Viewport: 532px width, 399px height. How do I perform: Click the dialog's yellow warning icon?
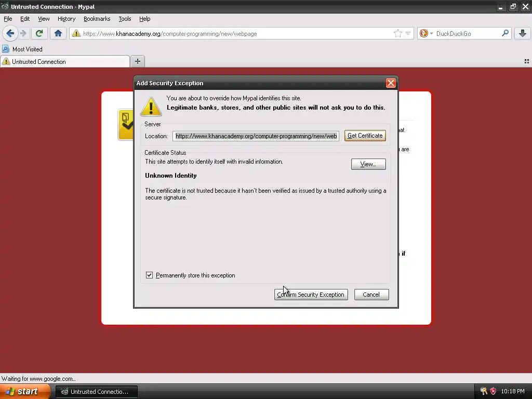[x=151, y=107]
